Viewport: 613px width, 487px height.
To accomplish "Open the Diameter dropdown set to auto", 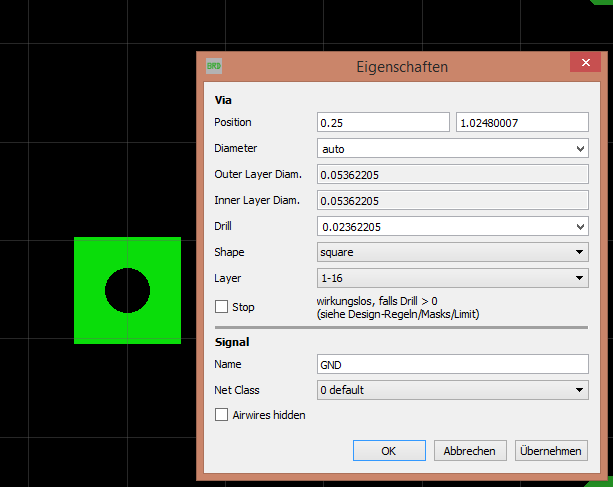I will coord(453,149).
